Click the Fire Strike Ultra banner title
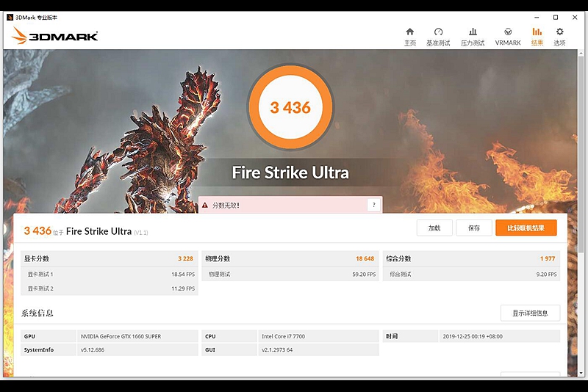588x392 pixels. point(290,173)
